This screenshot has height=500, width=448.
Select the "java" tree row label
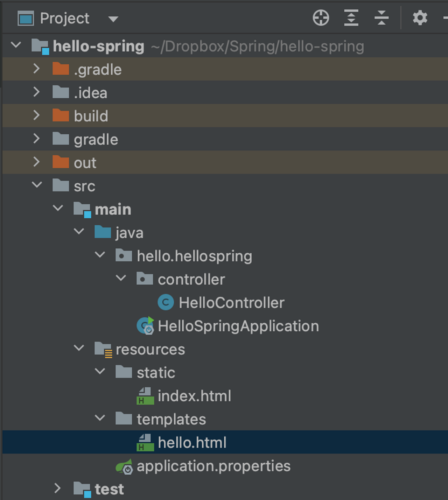coord(129,233)
